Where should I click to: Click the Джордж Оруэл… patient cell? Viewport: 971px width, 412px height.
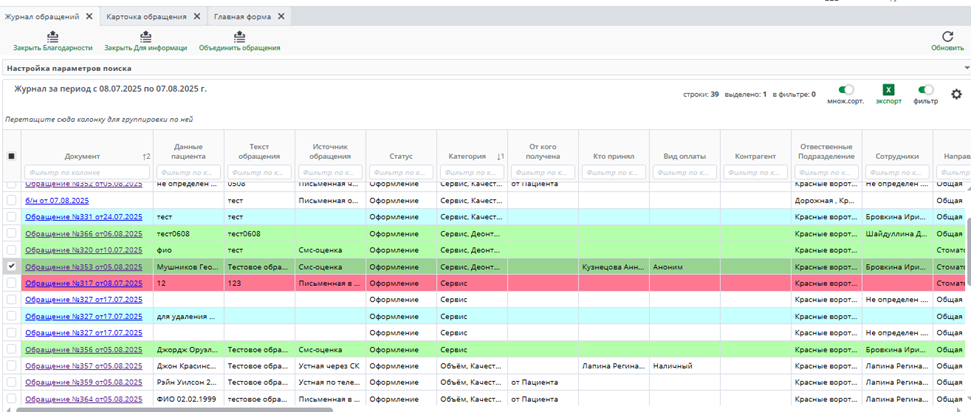tap(189, 349)
